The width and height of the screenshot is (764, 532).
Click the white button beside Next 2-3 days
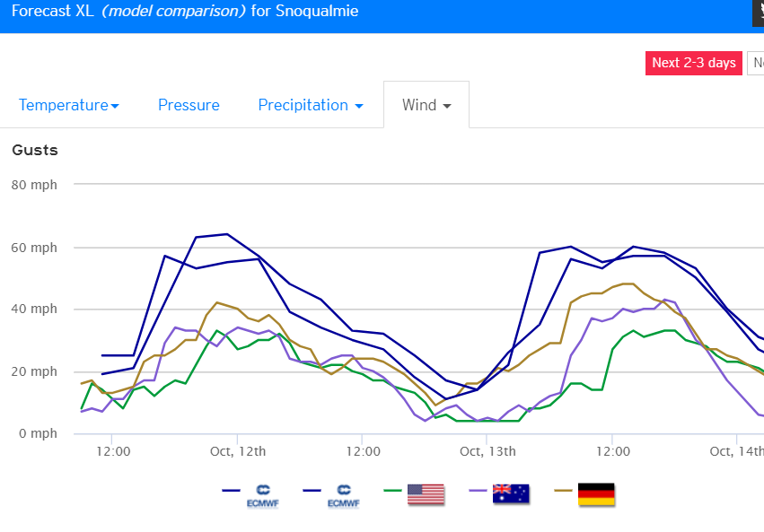click(756, 63)
